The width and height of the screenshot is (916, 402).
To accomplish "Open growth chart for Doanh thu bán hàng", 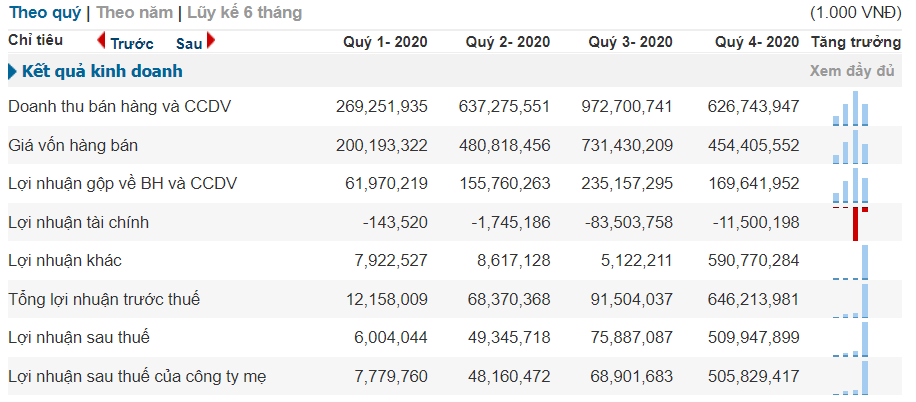I will tap(851, 108).
